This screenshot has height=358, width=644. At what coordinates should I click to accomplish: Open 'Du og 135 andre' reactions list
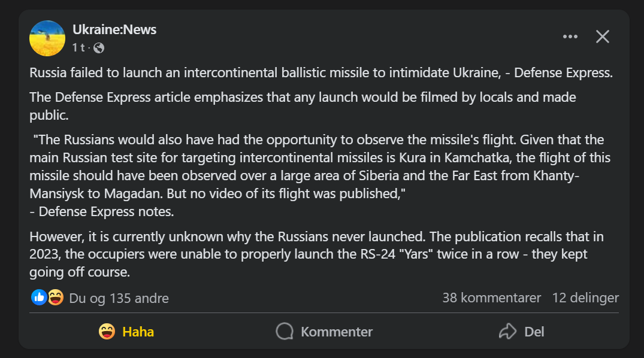pyautogui.click(x=119, y=298)
